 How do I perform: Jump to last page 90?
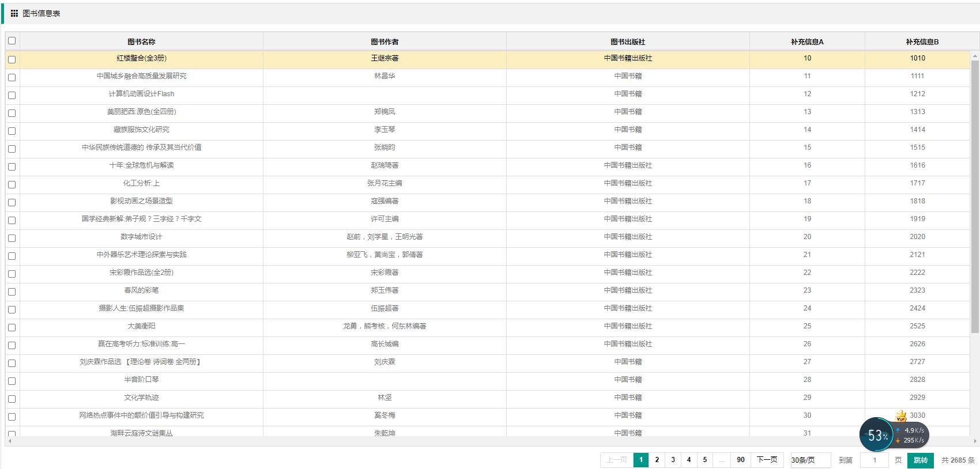741,460
